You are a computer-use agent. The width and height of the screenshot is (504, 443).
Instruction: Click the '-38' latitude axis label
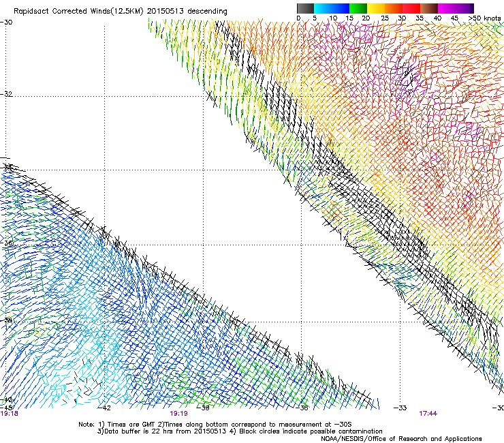6,320
